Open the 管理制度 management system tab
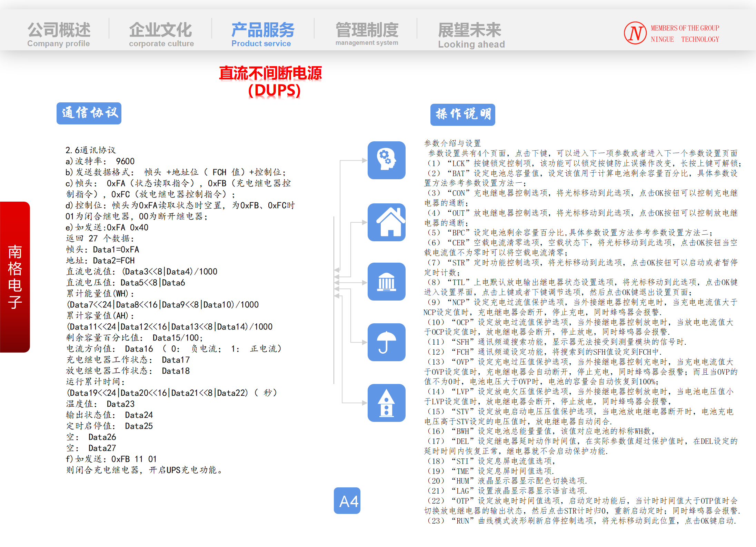This screenshot has width=756, height=547. point(367,34)
